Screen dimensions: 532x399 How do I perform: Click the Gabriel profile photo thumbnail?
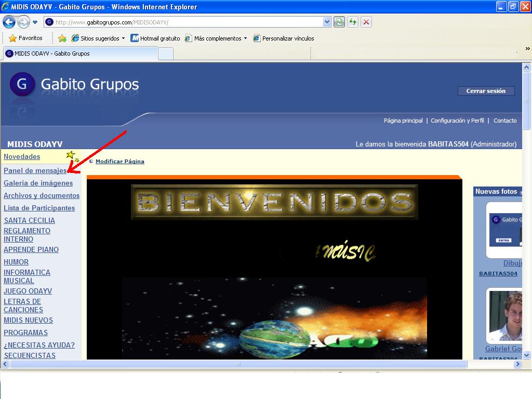[x=506, y=316]
